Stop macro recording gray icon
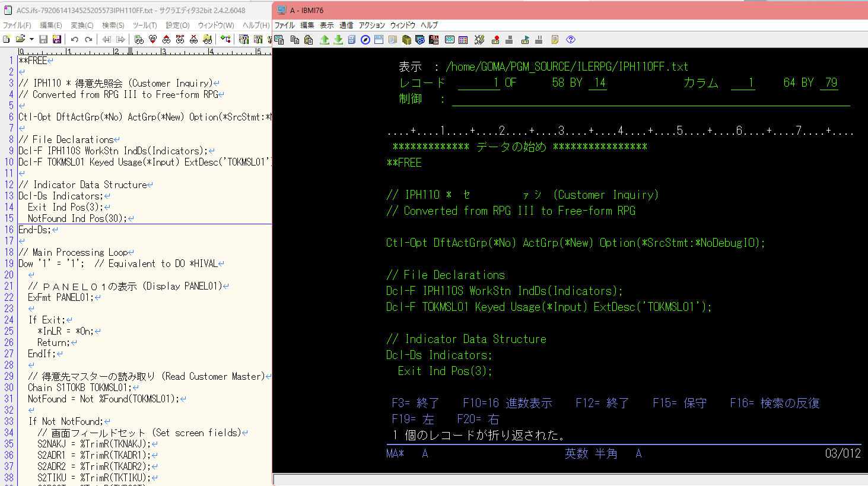This screenshot has width=868, height=486. pos(509,40)
